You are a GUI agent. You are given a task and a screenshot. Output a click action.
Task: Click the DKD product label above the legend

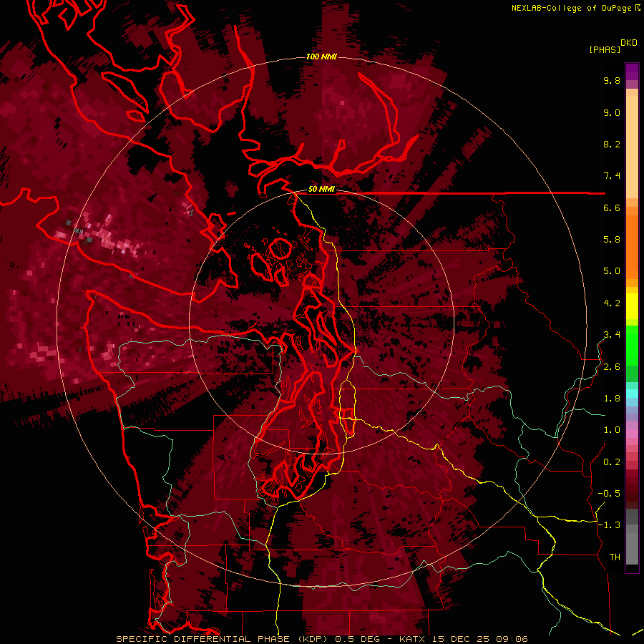pyautogui.click(x=629, y=43)
